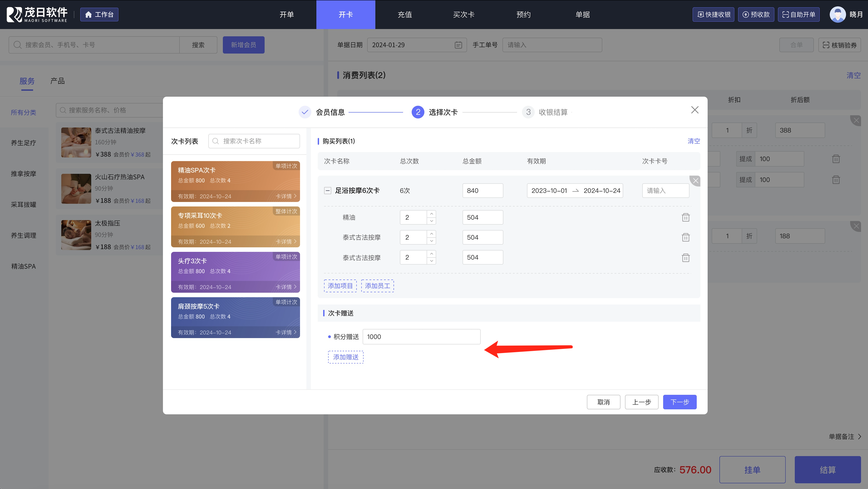Click the 添加赠送 dashed button
The height and width of the screenshot is (489, 868).
pyautogui.click(x=346, y=357)
